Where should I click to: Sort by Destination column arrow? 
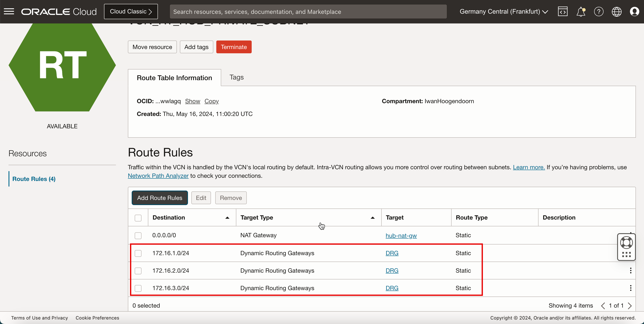pyautogui.click(x=227, y=218)
